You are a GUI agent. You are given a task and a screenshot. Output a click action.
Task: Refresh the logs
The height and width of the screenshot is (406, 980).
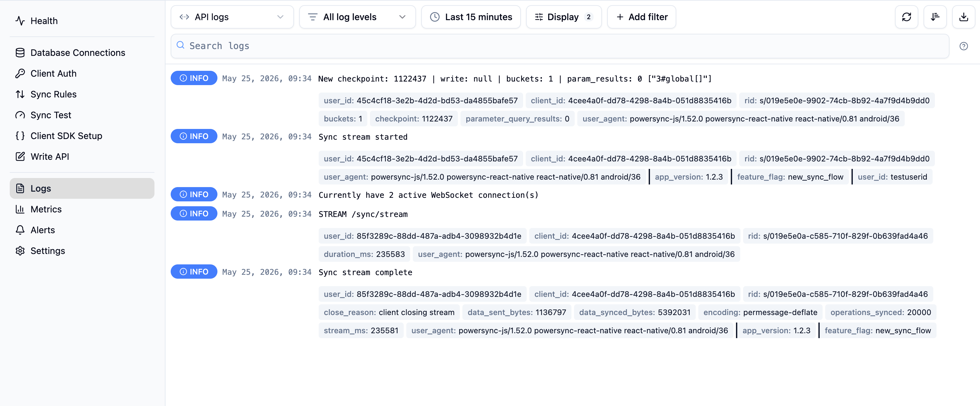pos(906,17)
